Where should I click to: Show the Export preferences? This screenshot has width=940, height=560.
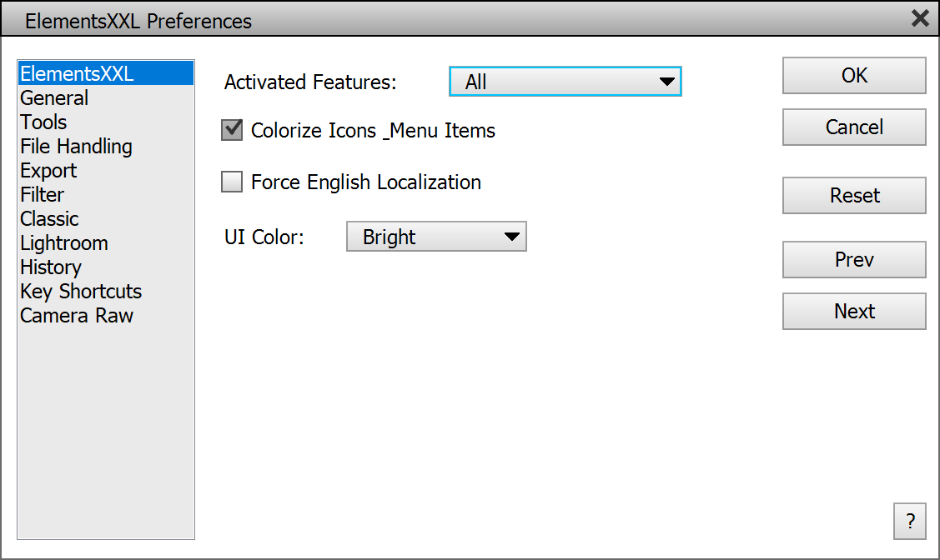(48, 171)
